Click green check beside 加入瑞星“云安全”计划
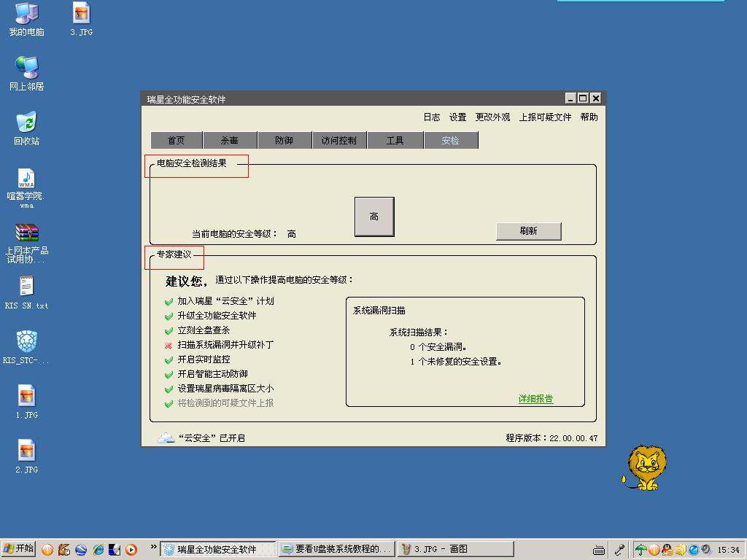 169,301
